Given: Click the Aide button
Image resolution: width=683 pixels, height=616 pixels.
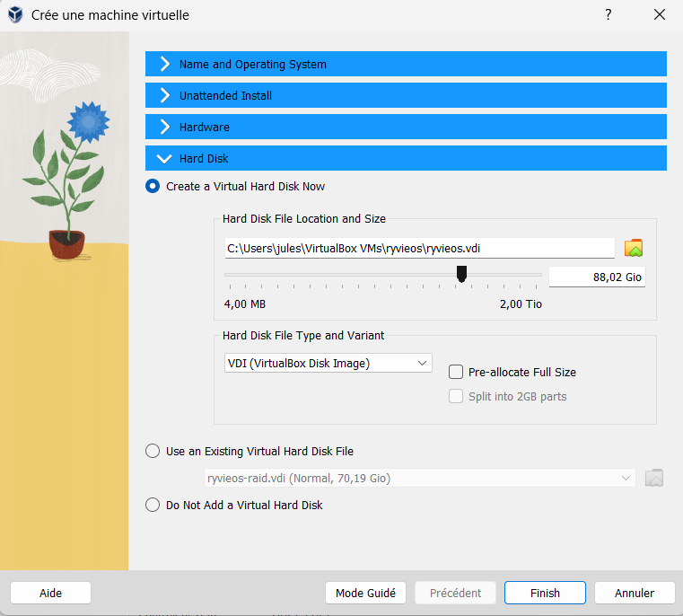Looking at the screenshot, I should point(50,593).
